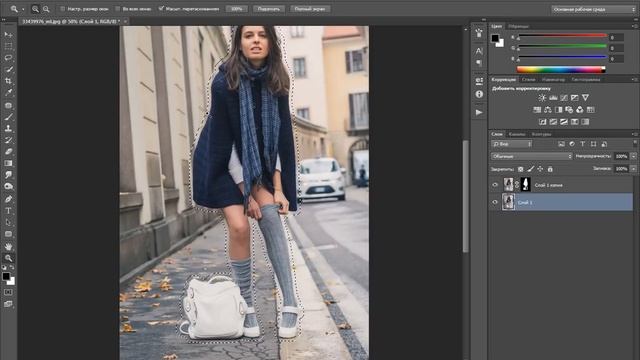The width and height of the screenshot is (640, 360).
Task: Add a Curves adjustment
Action: point(564,98)
